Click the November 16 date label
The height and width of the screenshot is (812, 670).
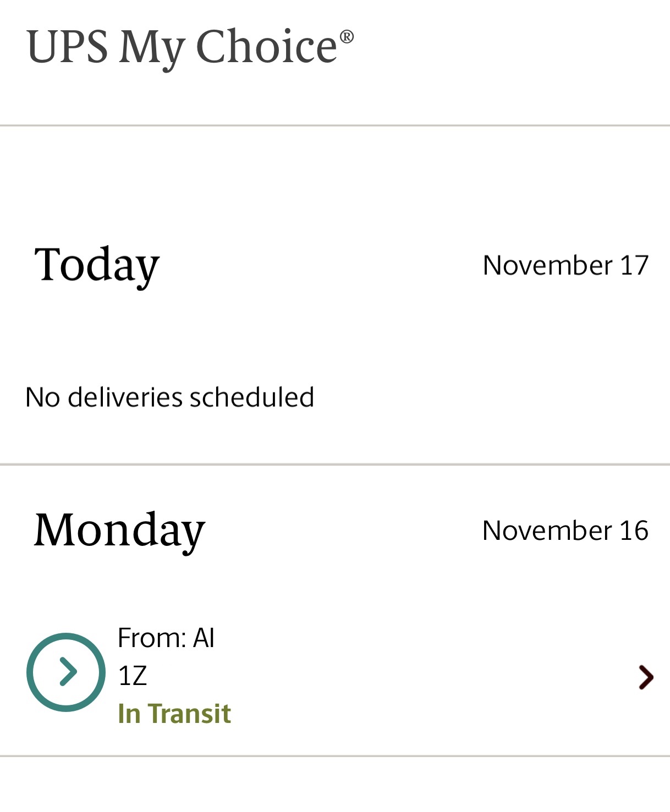click(565, 531)
